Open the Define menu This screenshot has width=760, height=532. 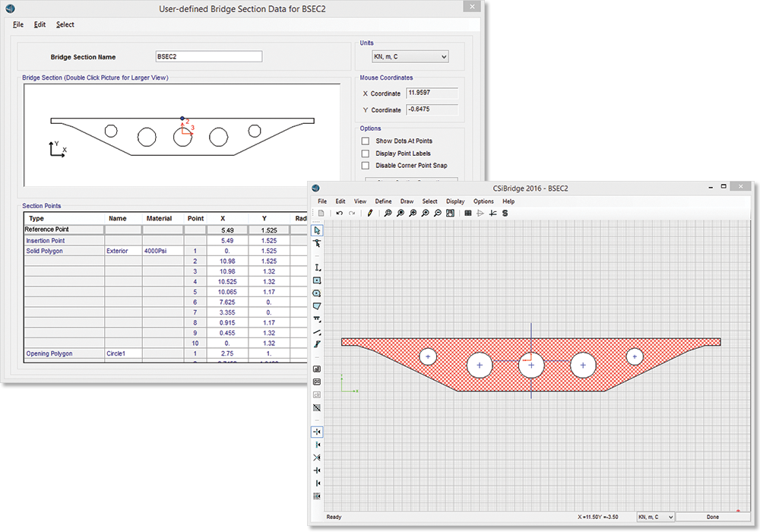tap(383, 201)
